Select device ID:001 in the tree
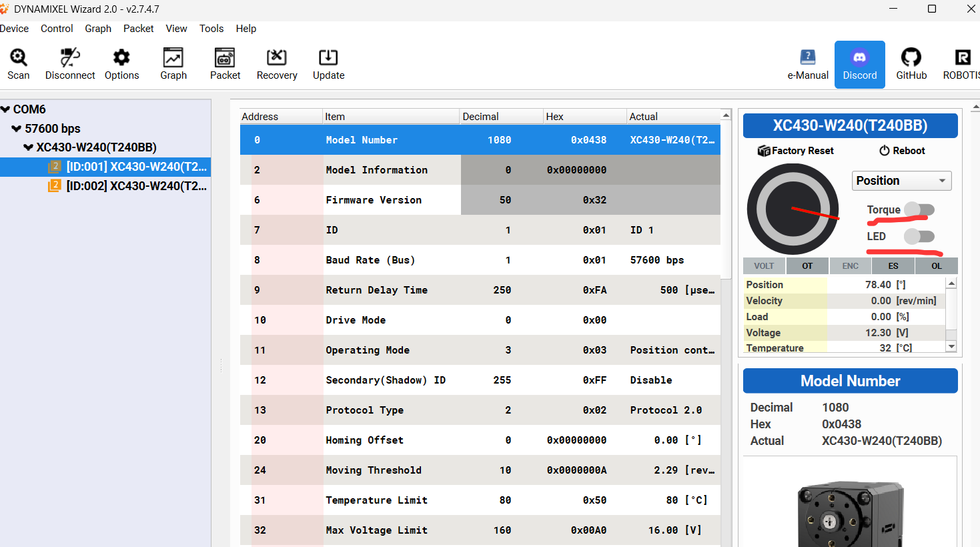This screenshot has width=980, height=547. pos(105,167)
